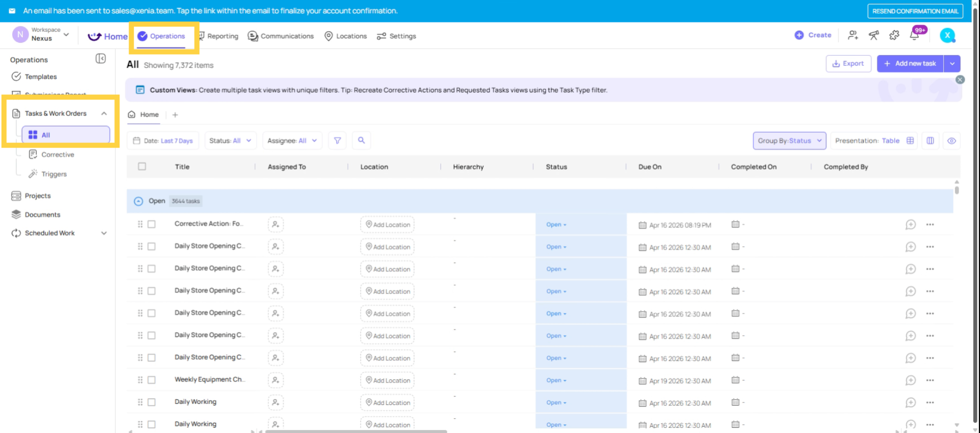This screenshot has height=433, width=980.
Task: Expand the Scheduled Work section
Action: 104,233
